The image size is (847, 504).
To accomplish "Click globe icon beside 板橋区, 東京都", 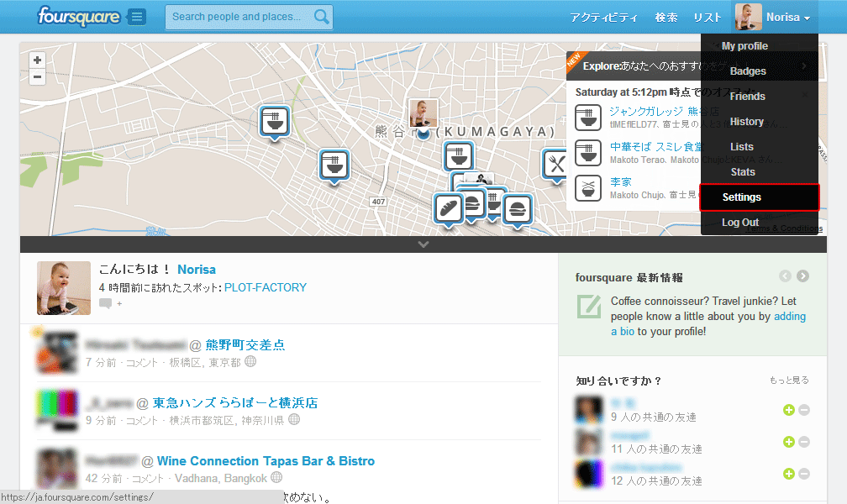I will point(250,361).
